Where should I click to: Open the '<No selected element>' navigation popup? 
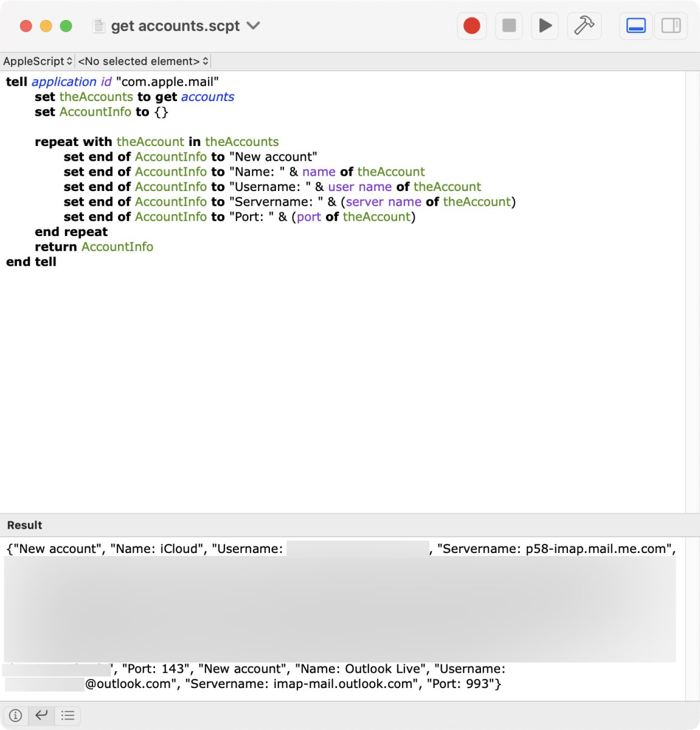click(142, 61)
